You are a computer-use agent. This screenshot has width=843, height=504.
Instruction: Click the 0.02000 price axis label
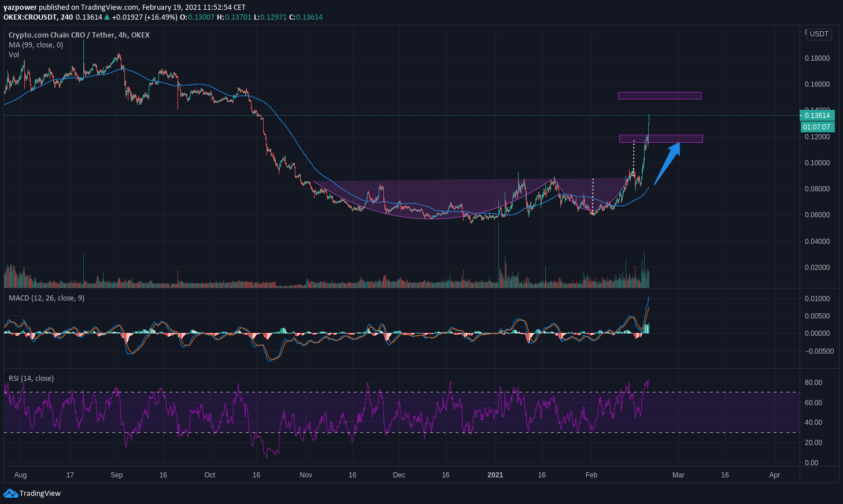[x=817, y=267]
